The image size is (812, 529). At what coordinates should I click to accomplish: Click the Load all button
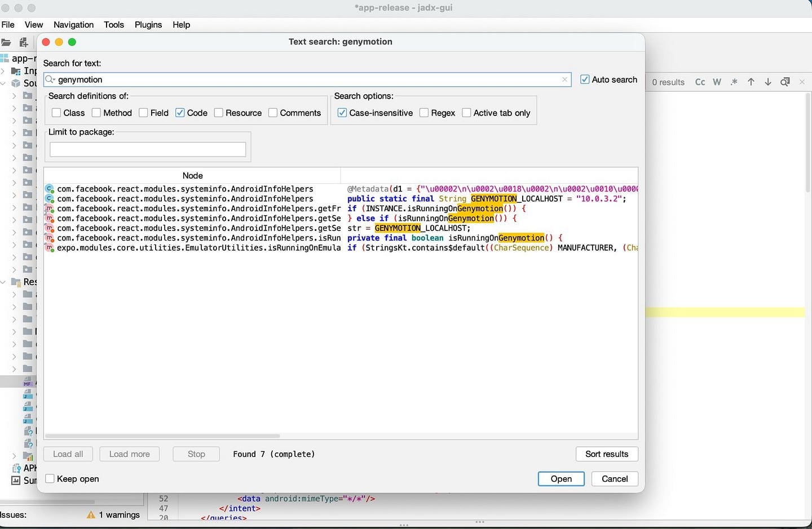tap(68, 454)
